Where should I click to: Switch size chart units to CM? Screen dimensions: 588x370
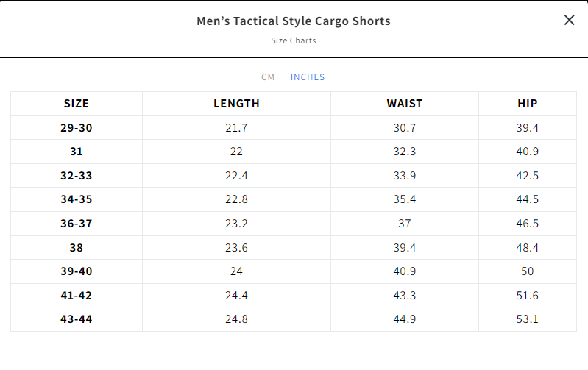268,77
